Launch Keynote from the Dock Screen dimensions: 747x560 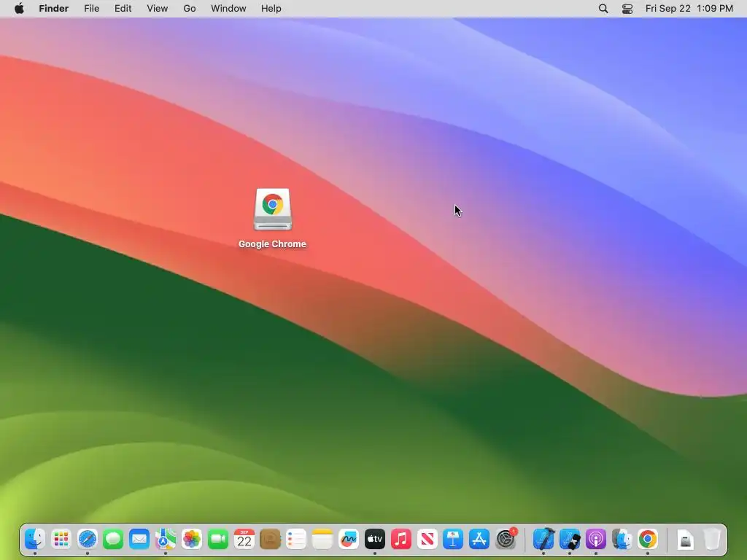[x=453, y=539]
